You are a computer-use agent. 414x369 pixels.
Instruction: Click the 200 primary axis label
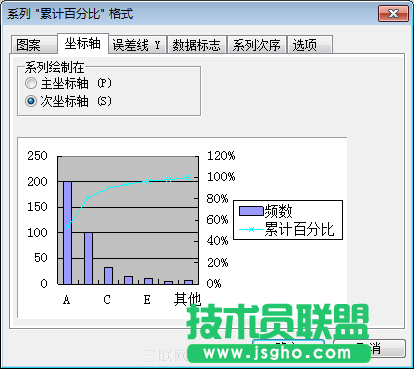click(x=37, y=182)
